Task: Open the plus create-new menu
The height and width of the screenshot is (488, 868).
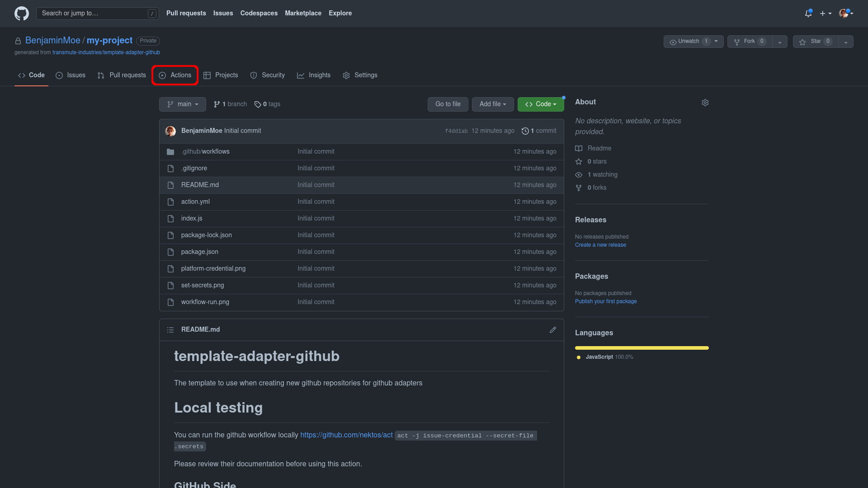Action: point(826,14)
